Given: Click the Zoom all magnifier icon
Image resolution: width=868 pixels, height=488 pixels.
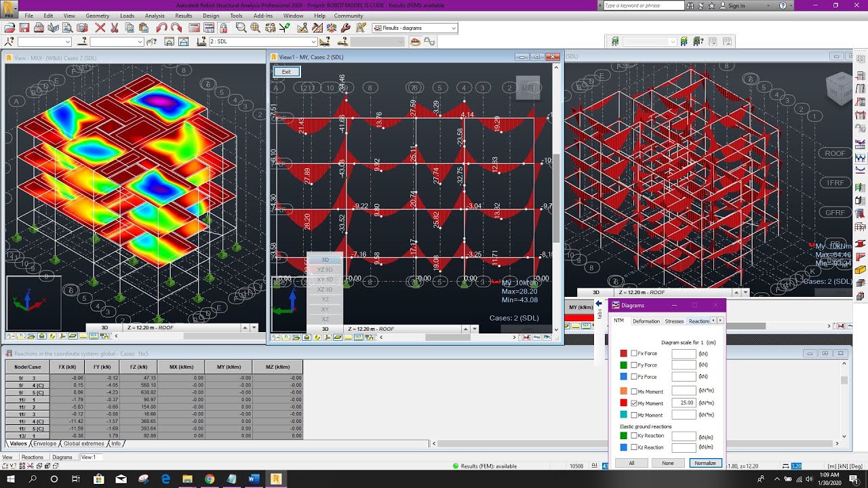Looking at the screenshot, I should (x=255, y=28).
